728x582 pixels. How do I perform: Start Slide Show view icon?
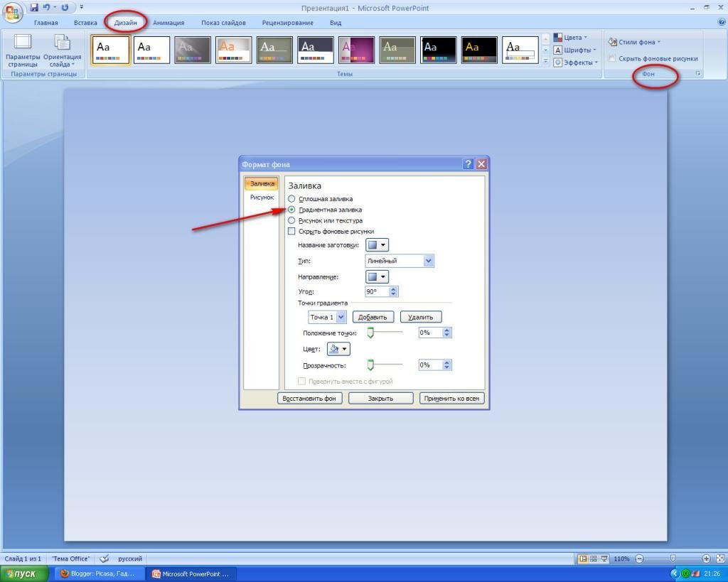(604, 559)
